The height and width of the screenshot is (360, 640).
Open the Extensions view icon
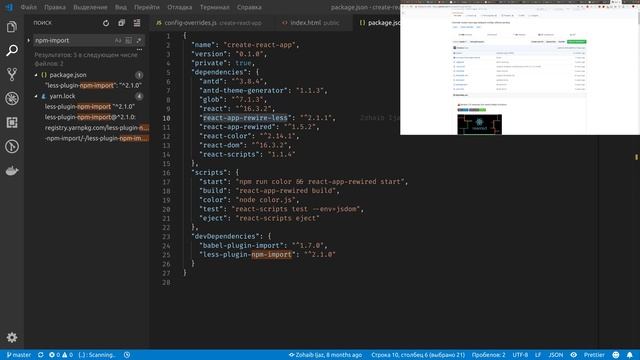click(x=12, y=122)
